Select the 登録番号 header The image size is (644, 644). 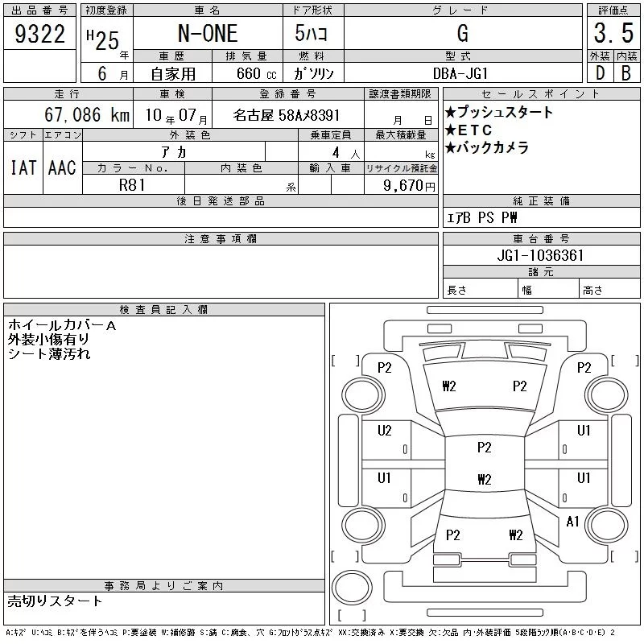288,94
